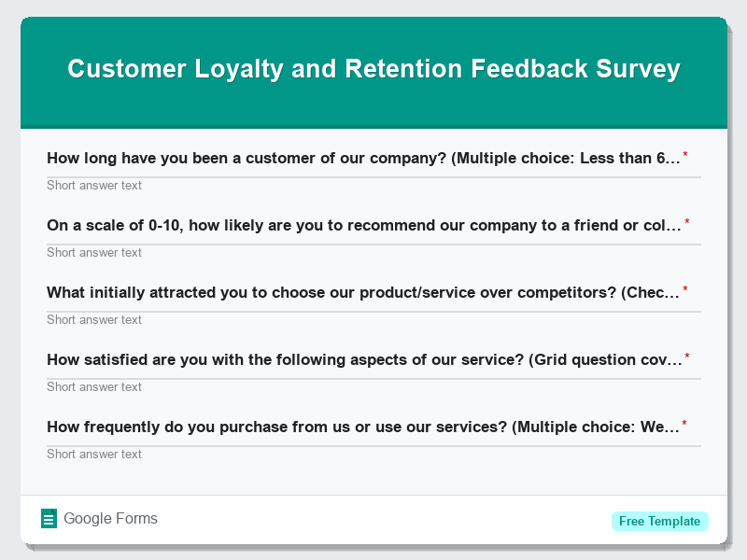747x560 pixels.
Task: Select the response field under the satisfaction question
Action: (x=94, y=386)
